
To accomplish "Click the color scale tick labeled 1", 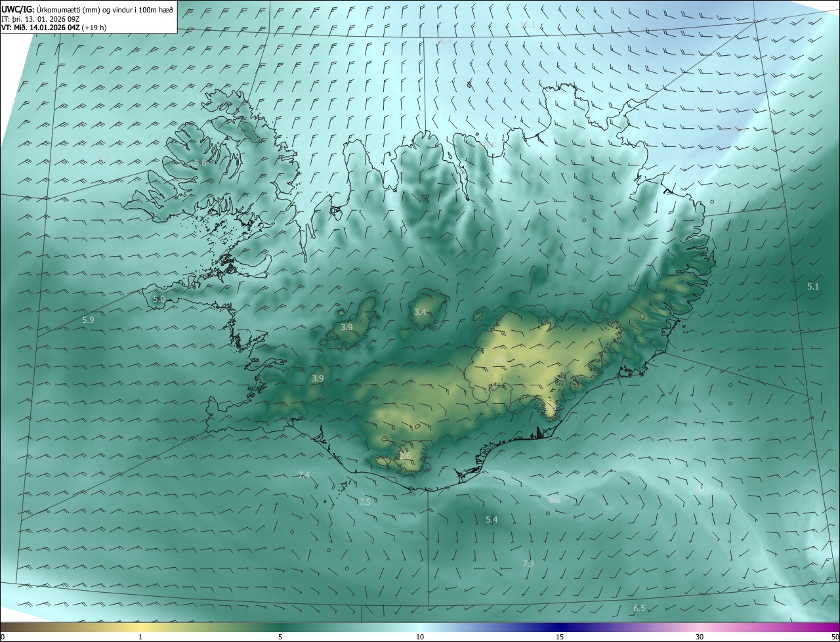I will pyautogui.click(x=141, y=637).
